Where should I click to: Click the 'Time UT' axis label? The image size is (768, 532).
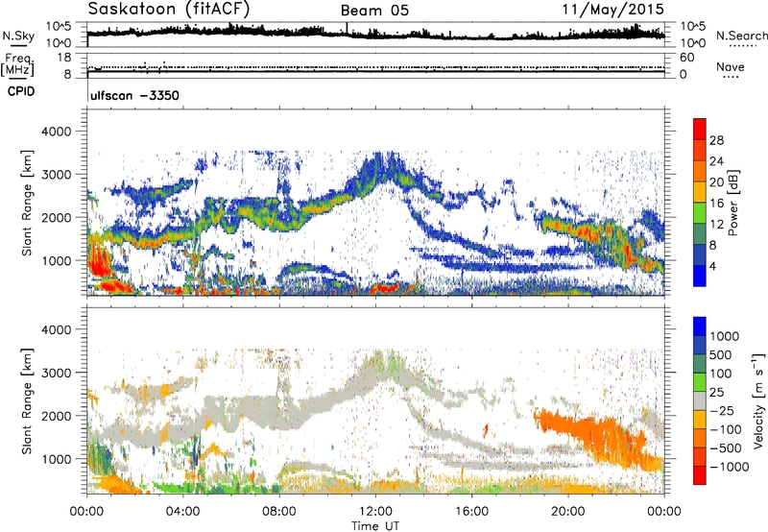click(x=375, y=525)
